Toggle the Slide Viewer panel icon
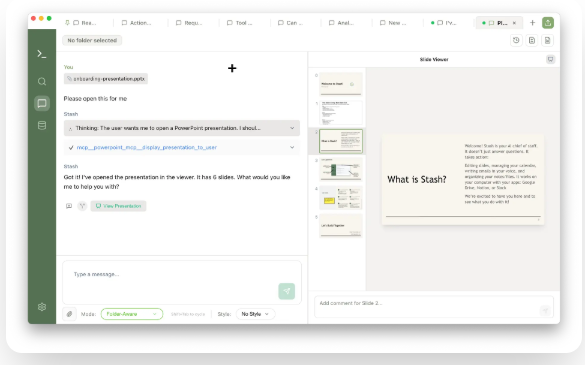The width and height of the screenshot is (585, 365). pos(550,59)
